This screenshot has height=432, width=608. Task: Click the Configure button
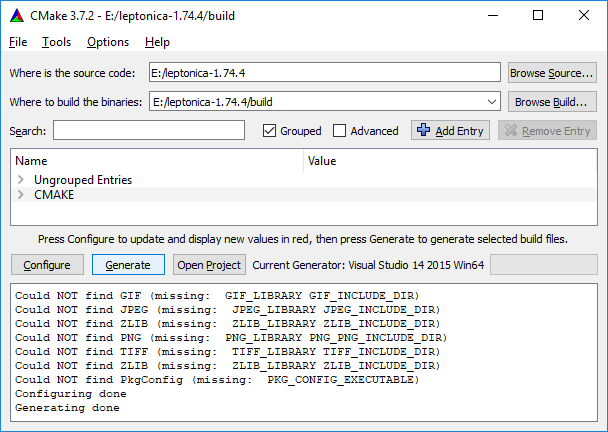47,265
